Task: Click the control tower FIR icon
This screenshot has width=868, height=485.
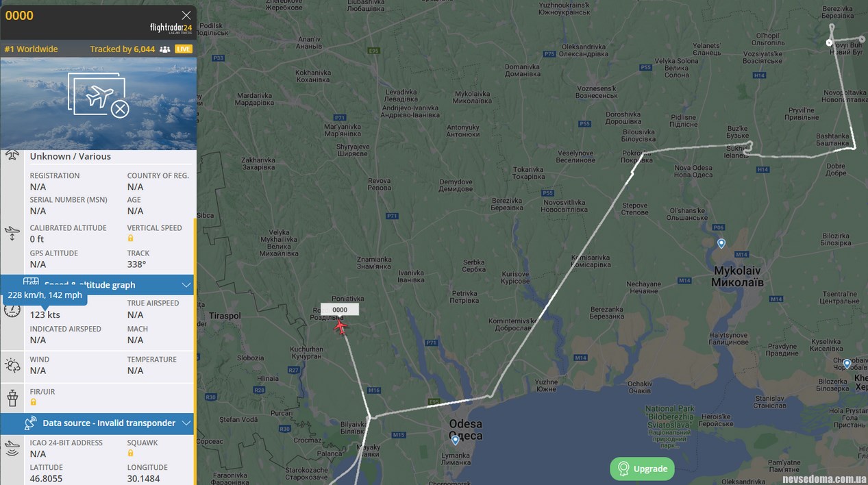Action: point(12,397)
